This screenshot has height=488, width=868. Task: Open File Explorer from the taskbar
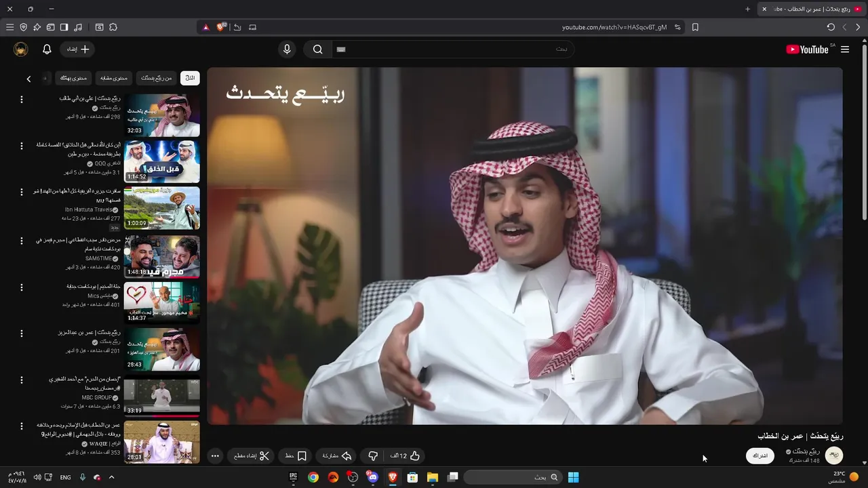click(x=432, y=477)
